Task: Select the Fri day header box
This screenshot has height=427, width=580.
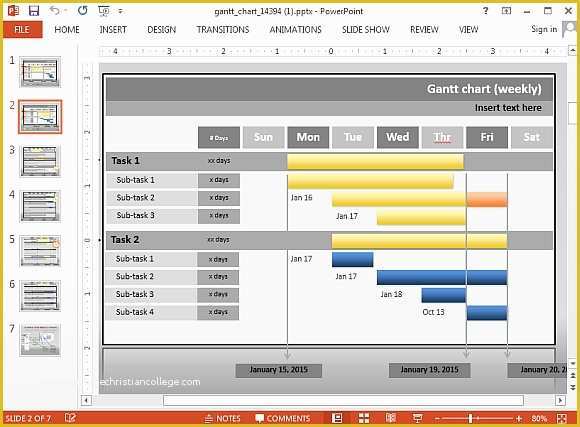Action: click(487, 137)
